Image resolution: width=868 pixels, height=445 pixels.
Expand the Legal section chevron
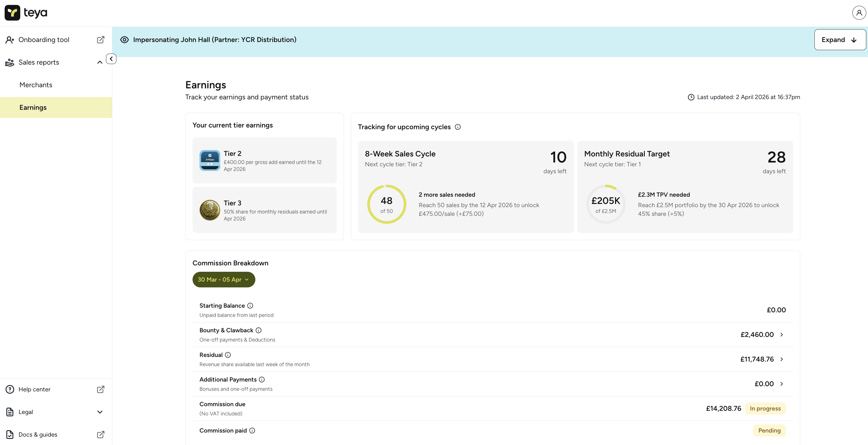click(x=100, y=412)
